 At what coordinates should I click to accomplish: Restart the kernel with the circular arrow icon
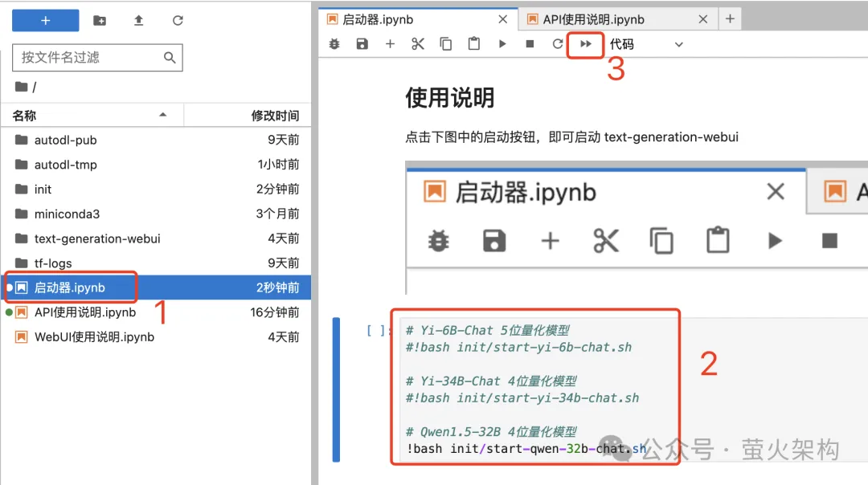558,44
